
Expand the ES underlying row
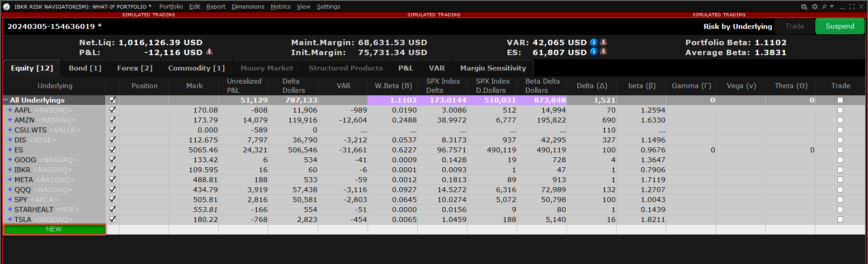[x=10, y=150]
